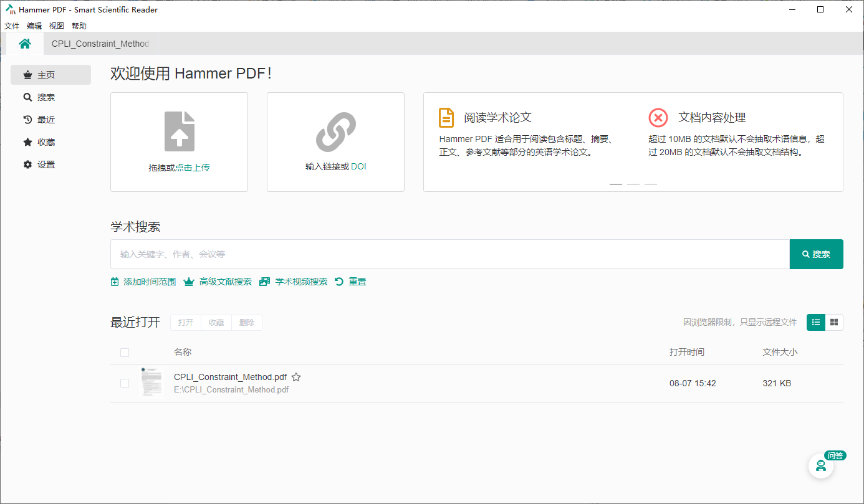Click the Hammer PDF app logo in title bar
Image resolution: width=864 pixels, height=504 pixels.
point(11,9)
